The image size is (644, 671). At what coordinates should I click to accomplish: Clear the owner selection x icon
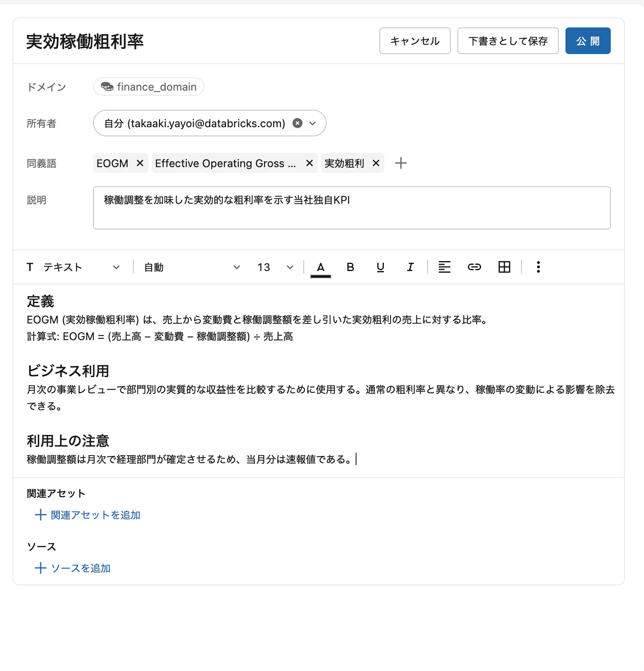click(297, 123)
